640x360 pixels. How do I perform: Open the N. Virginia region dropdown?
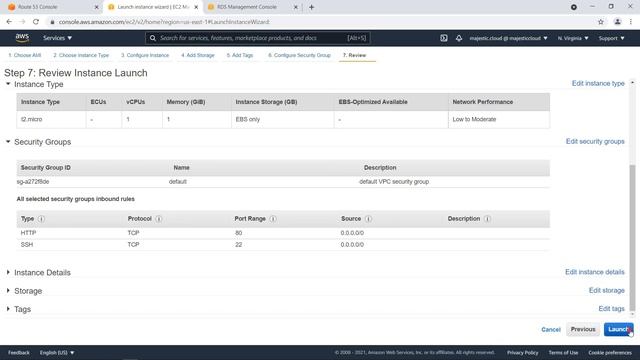(x=573, y=38)
